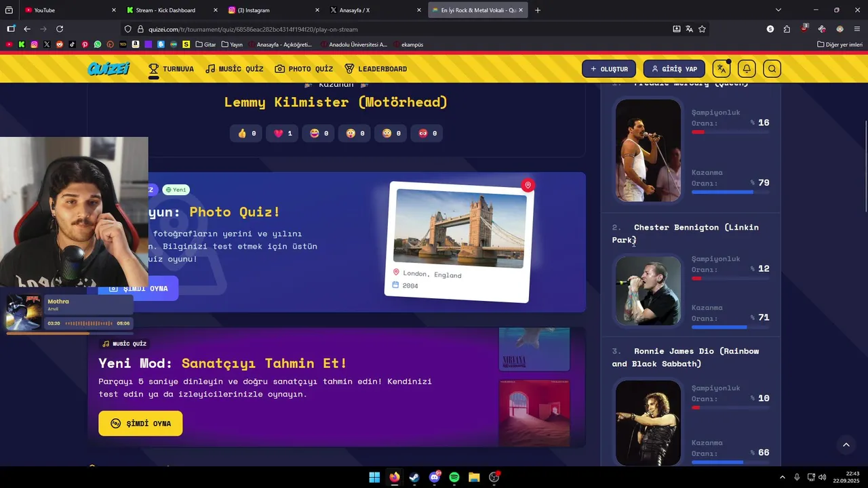Open File Explorer from the taskbar
Screen dimensions: 868x488
coord(474,477)
